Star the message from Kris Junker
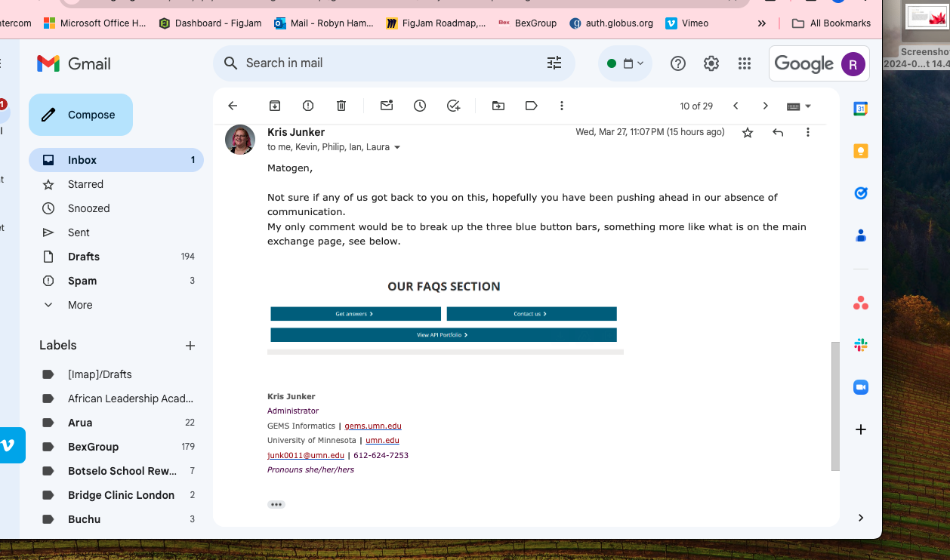 748,133
